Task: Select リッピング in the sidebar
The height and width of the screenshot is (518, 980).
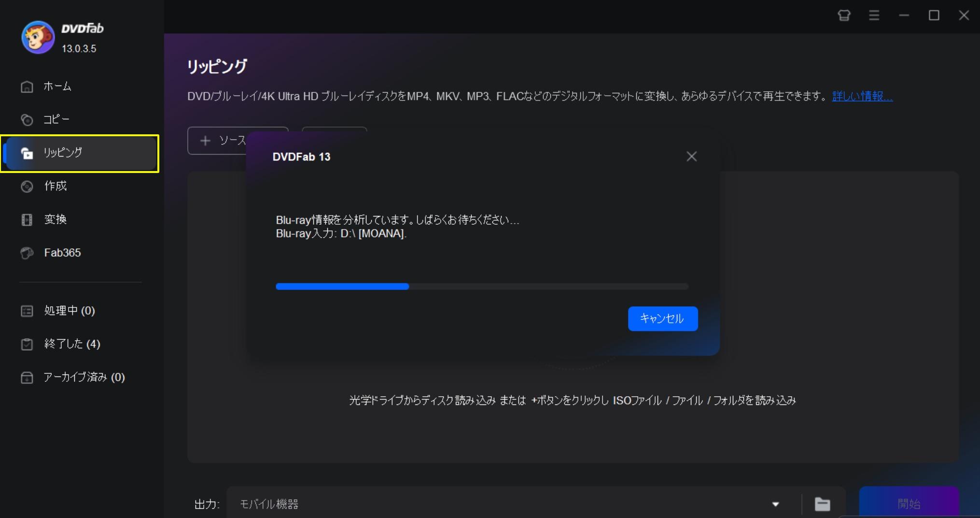Action: [x=80, y=153]
